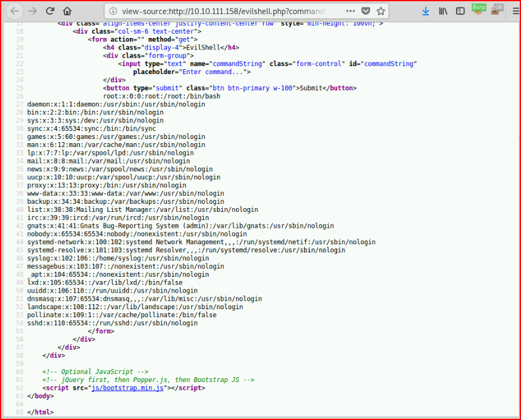Click the dnsmasq:x:107 entry line
521x420 pixels.
(145, 299)
